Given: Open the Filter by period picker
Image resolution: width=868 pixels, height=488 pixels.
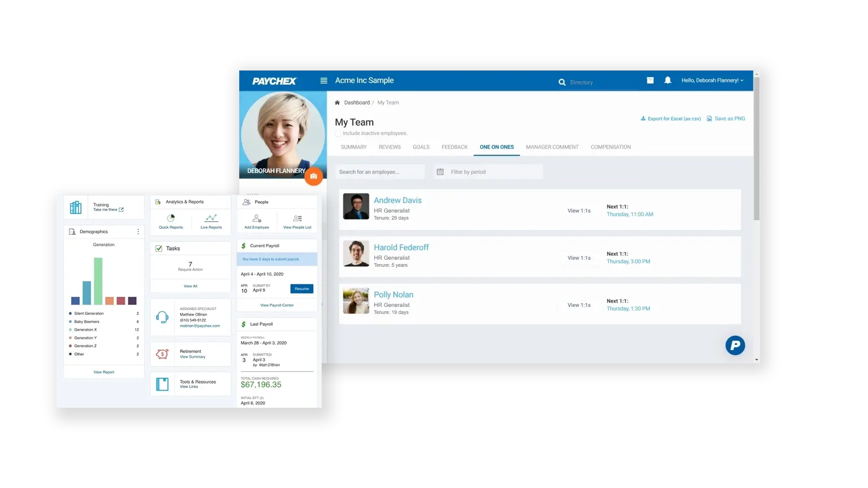Looking at the screenshot, I should click(488, 172).
